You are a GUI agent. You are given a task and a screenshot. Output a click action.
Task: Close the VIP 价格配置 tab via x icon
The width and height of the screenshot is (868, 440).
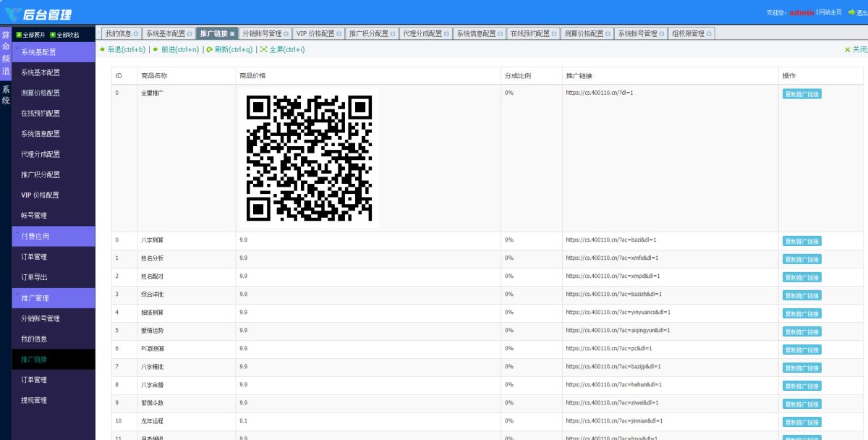(339, 34)
